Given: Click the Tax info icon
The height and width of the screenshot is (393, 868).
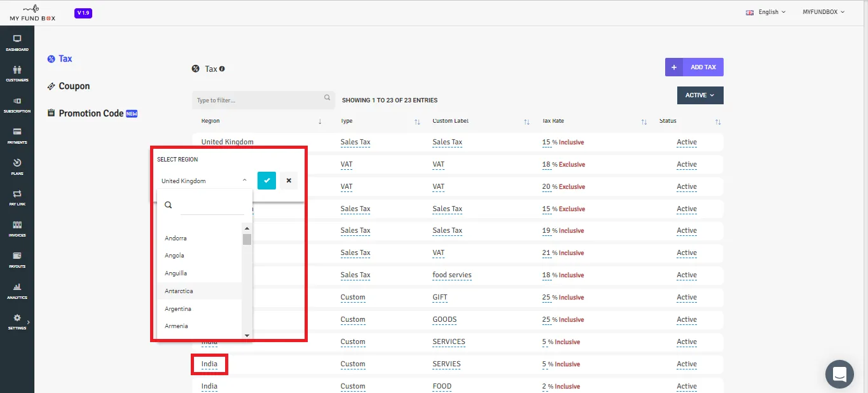Looking at the screenshot, I should tap(222, 69).
